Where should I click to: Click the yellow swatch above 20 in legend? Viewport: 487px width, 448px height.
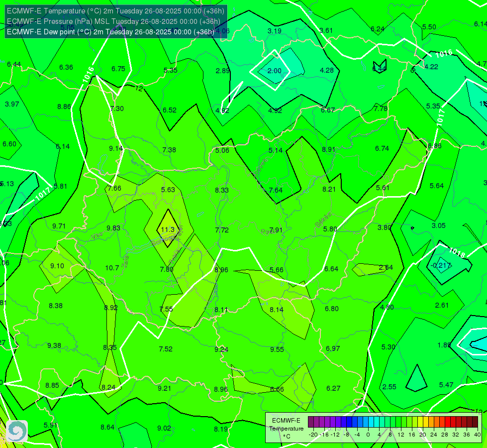(x=420, y=422)
